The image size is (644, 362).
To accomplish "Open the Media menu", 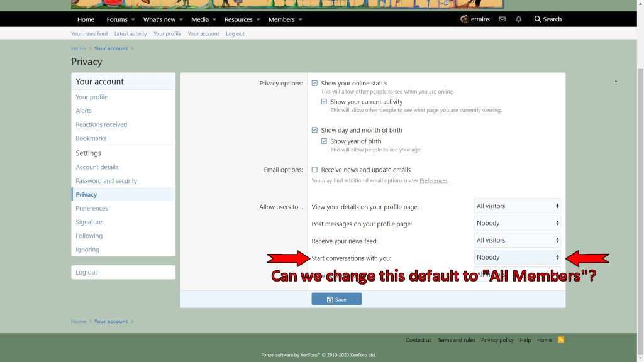I will tap(200, 20).
